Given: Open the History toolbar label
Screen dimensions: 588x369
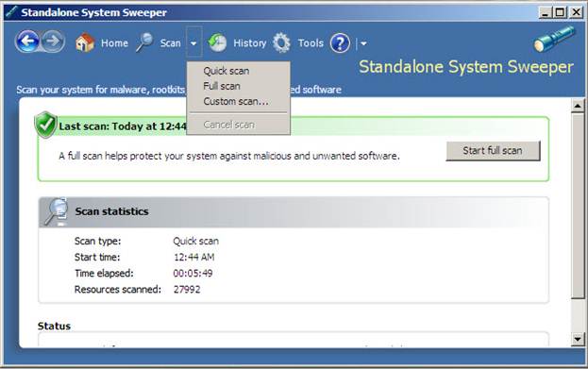Looking at the screenshot, I should (x=250, y=43).
